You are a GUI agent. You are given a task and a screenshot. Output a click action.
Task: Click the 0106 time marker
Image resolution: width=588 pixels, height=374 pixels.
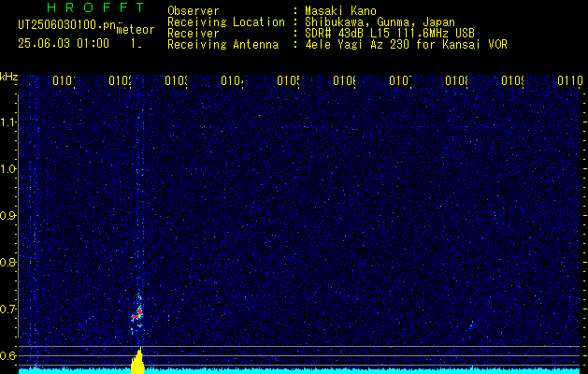344,80
